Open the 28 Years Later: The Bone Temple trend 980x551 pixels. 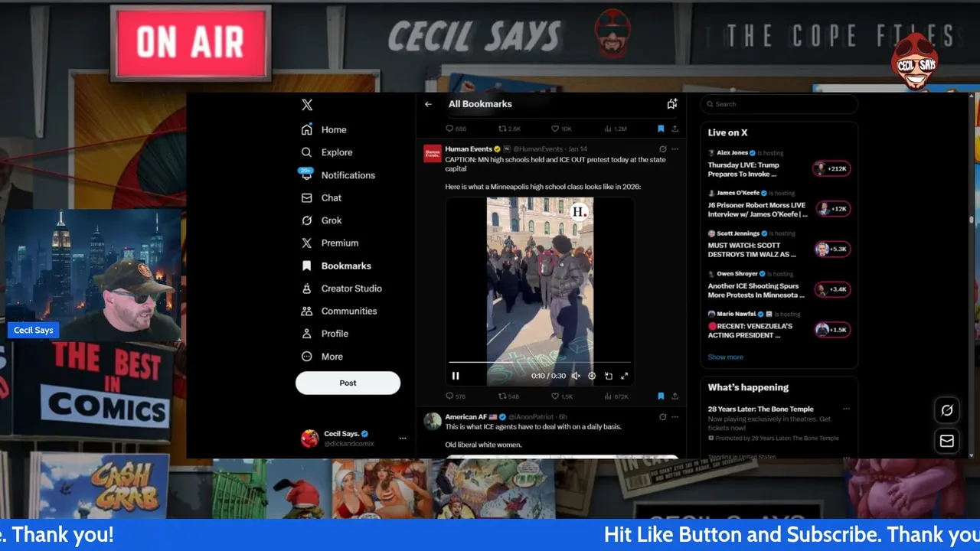[x=760, y=409]
